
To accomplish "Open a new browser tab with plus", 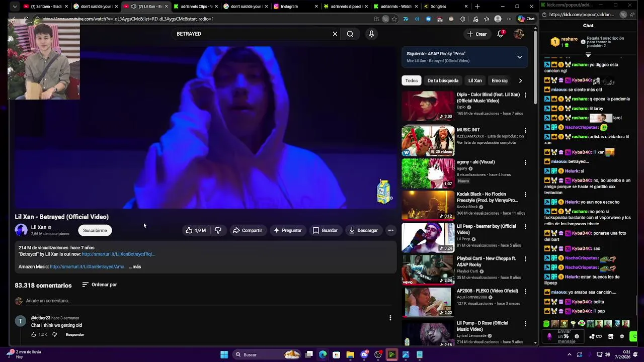I will (477, 7).
